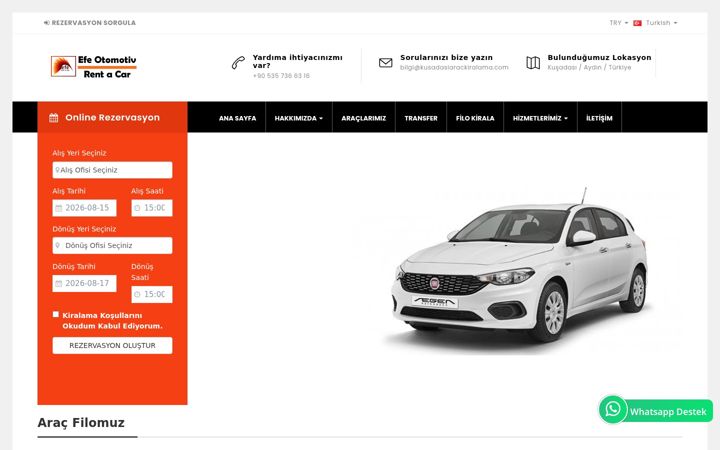Expand the Hizmetlerimiz menu
This screenshot has height=450, width=720.
(540, 118)
